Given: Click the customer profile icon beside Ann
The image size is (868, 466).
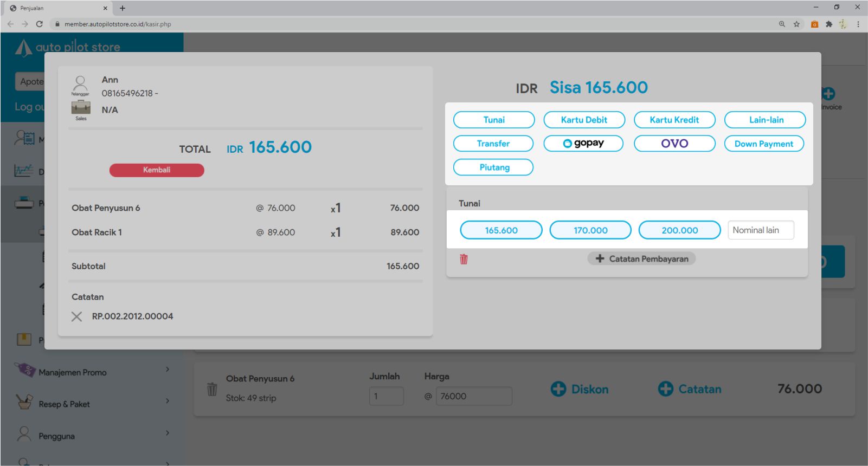Looking at the screenshot, I should tap(80, 83).
